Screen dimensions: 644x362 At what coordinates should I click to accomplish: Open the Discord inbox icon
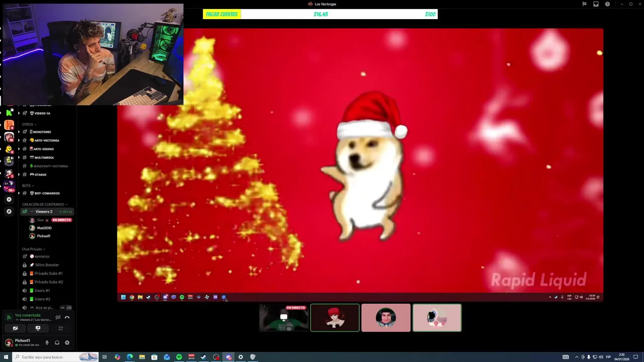596,4
